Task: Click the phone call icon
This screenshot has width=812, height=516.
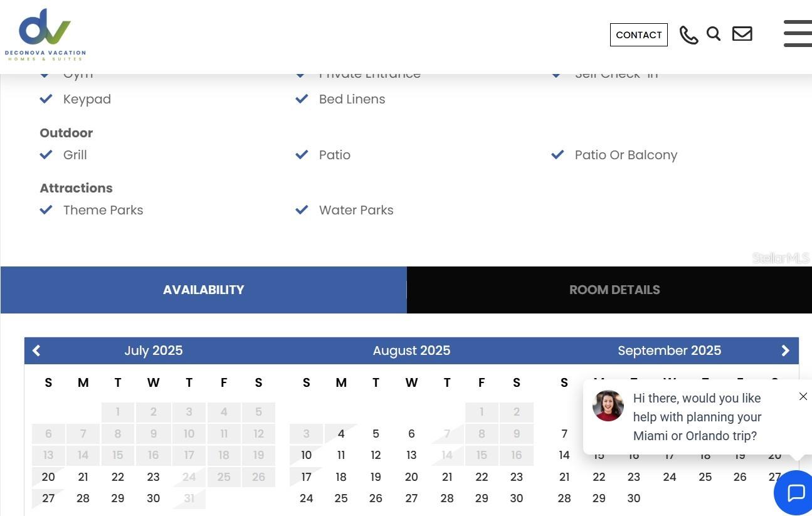Action: pyautogui.click(x=688, y=35)
